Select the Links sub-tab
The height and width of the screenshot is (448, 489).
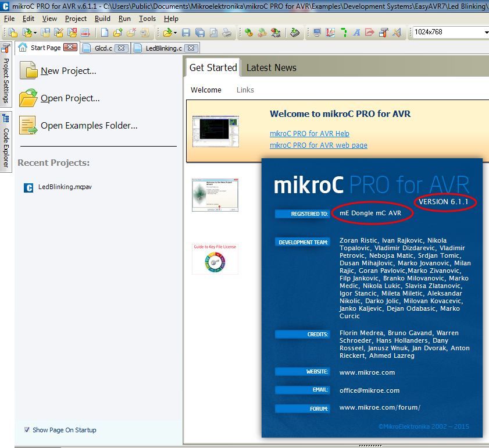245,90
